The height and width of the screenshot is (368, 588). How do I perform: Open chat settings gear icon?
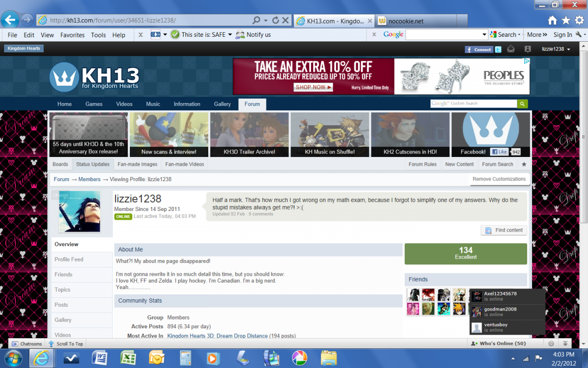[x=551, y=344]
